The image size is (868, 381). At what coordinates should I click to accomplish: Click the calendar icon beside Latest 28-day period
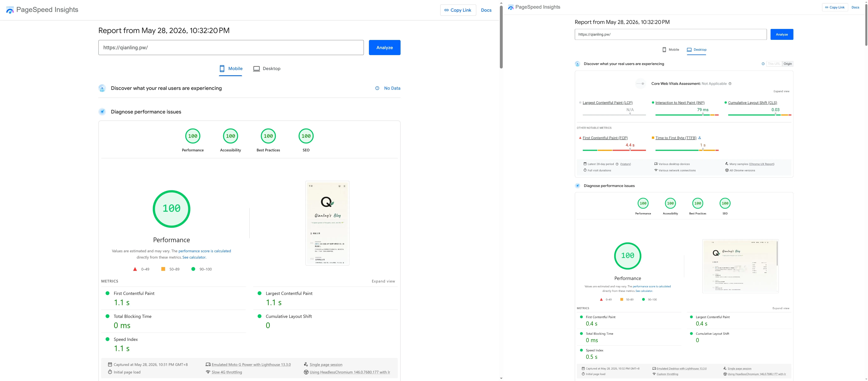(x=585, y=164)
